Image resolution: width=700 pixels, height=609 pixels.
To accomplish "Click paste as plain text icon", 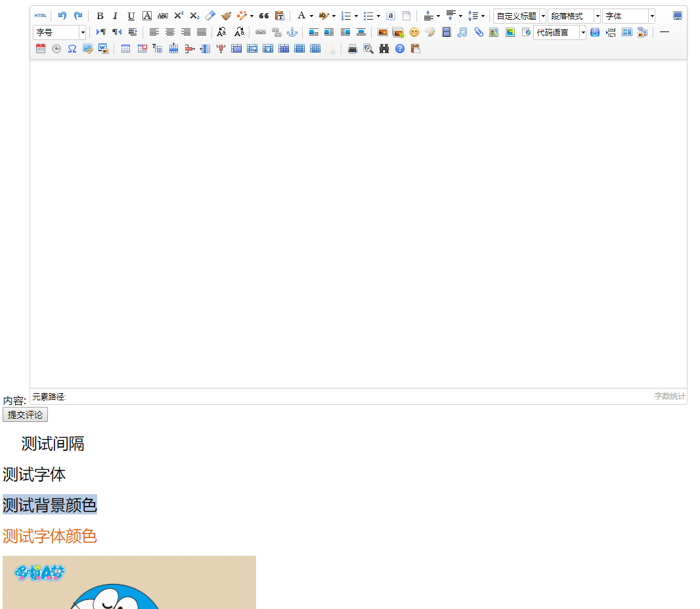I will point(280,16).
